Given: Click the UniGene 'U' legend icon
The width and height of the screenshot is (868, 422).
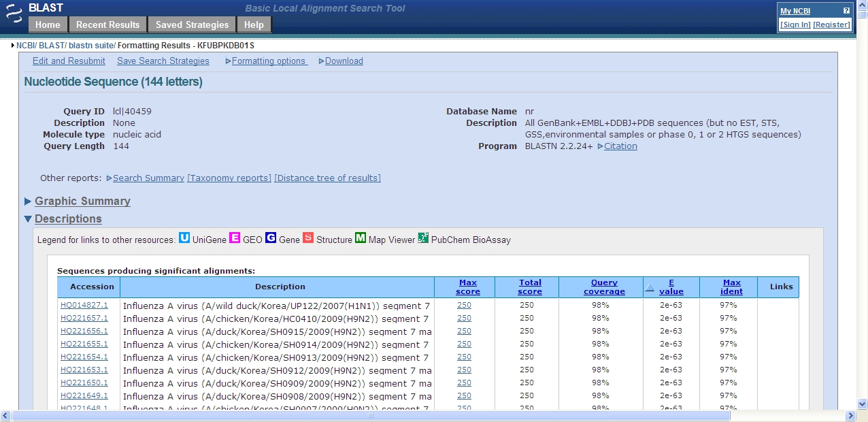Looking at the screenshot, I should (x=184, y=238).
